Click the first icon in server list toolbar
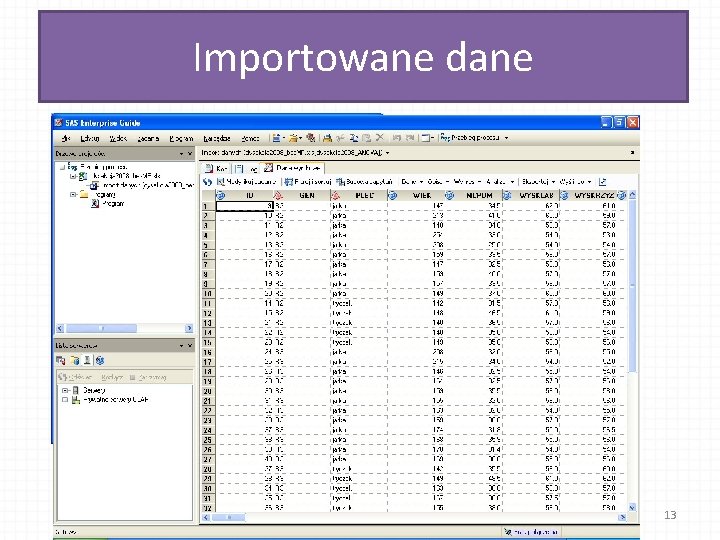Image resolution: width=720 pixels, height=540 pixels. coord(61,360)
